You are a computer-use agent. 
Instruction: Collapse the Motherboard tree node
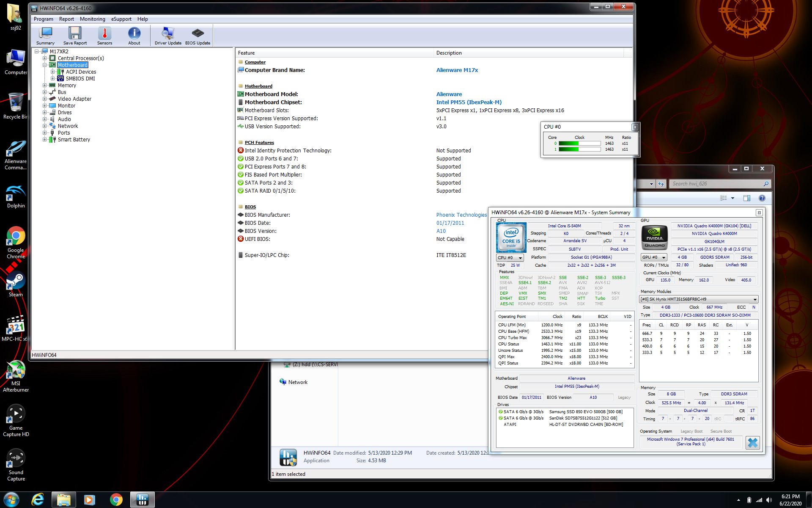pos(45,65)
